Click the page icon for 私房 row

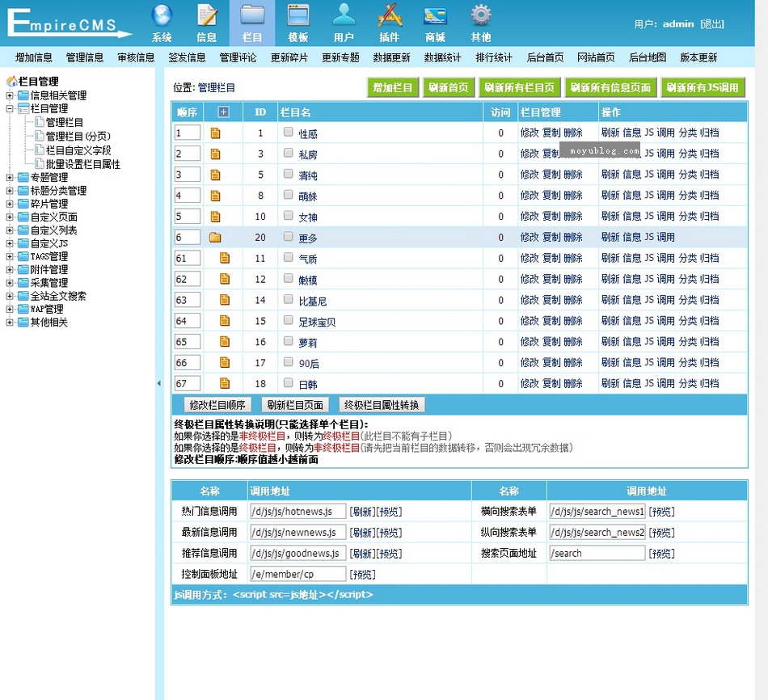[215, 154]
